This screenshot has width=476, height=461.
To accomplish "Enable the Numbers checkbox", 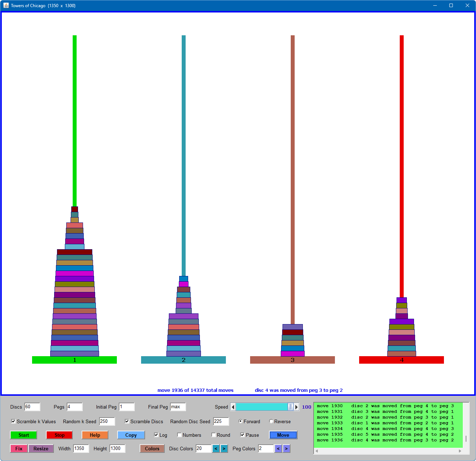I will coord(180,435).
